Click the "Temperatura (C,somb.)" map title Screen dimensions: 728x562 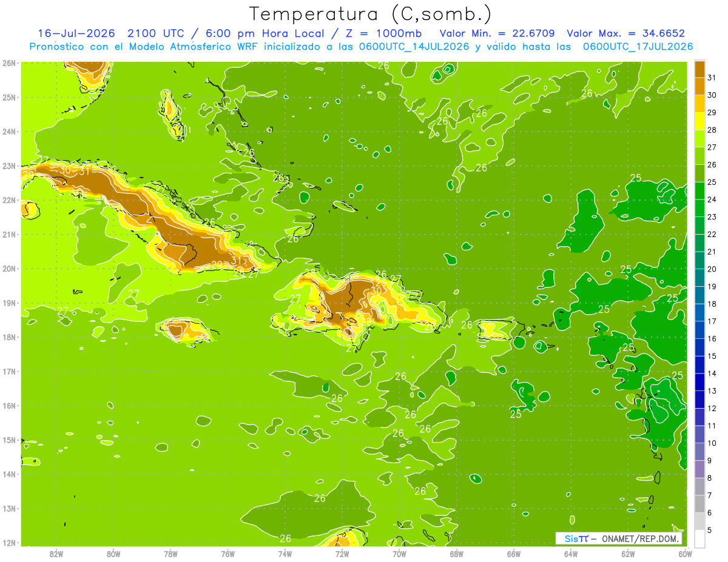[371, 14]
